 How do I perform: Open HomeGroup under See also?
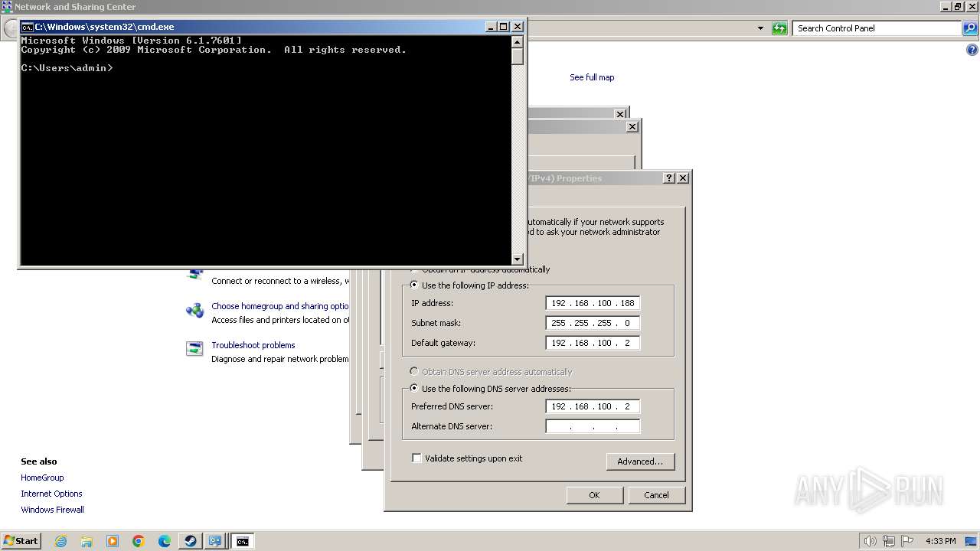tap(42, 478)
